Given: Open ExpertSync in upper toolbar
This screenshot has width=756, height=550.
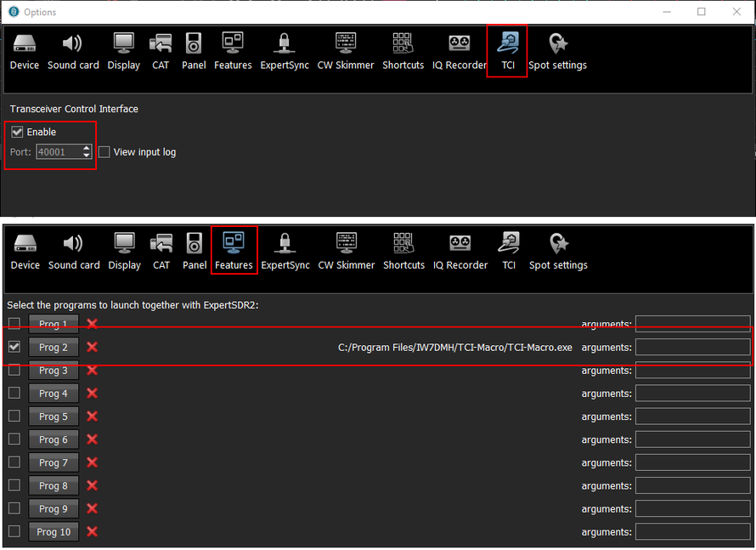Looking at the screenshot, I should 285,52.
